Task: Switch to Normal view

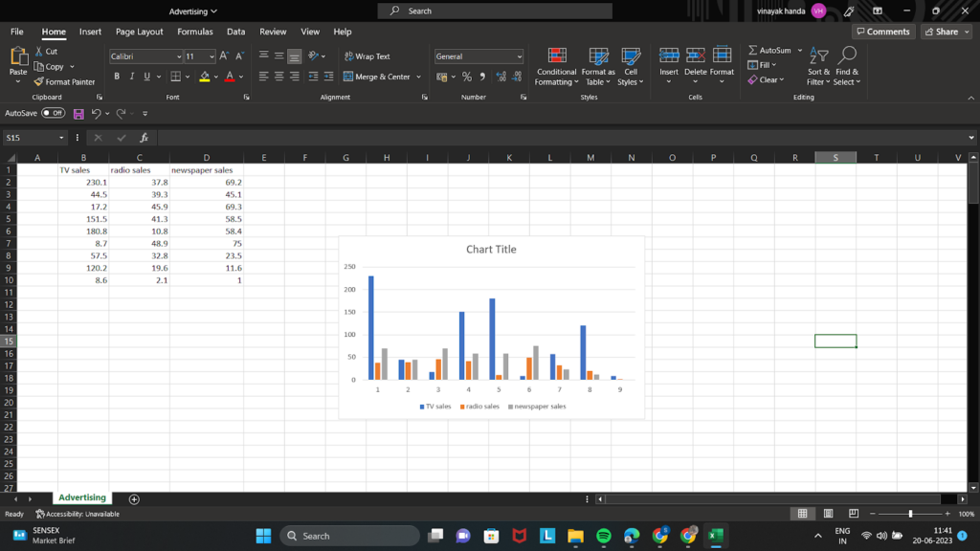Action: (803, 514)
